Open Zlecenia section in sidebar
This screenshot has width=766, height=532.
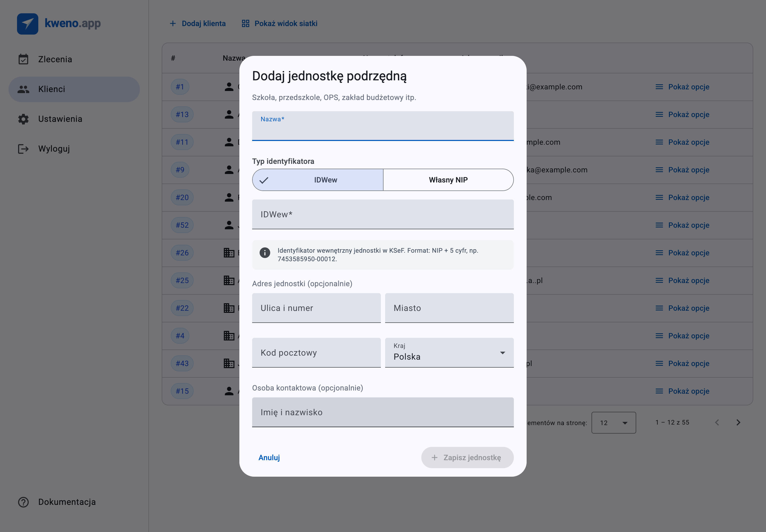click(74, 59)
